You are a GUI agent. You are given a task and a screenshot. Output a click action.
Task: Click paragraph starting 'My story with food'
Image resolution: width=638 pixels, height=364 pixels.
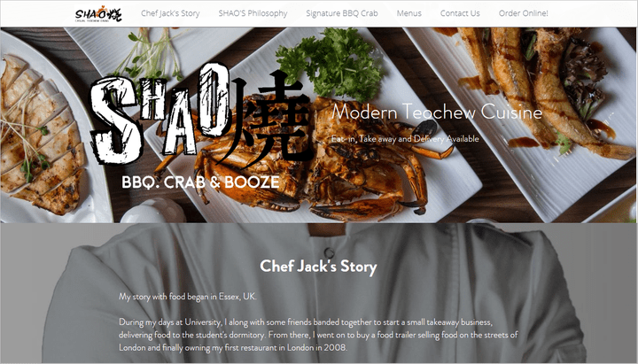tap(188, 297)
